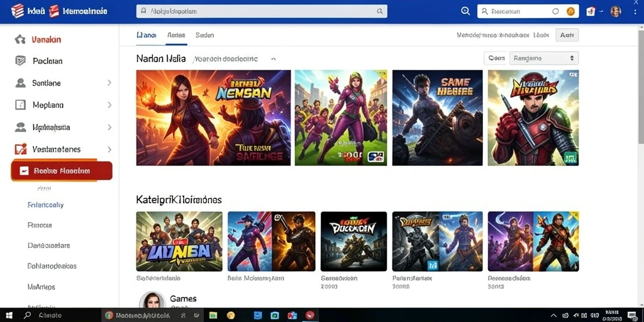Open the user avatar in the top-right corner
Image resolution: width=644 pixels, height=322 pixels.
tap(616, 11)
